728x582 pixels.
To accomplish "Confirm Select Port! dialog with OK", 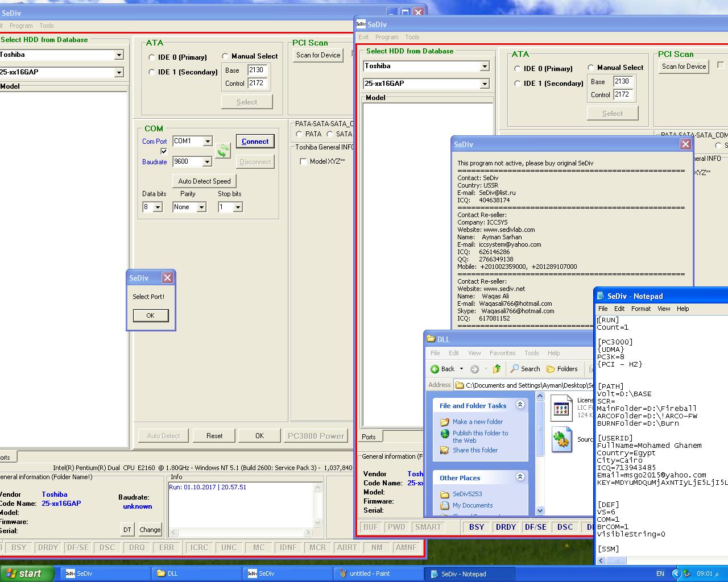I will tap(151, 315).
